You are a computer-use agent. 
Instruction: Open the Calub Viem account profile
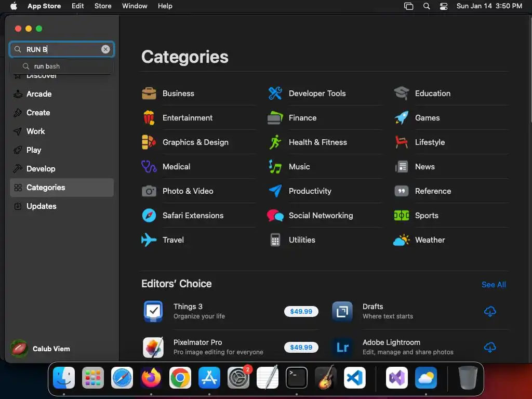tap(41, 349)
